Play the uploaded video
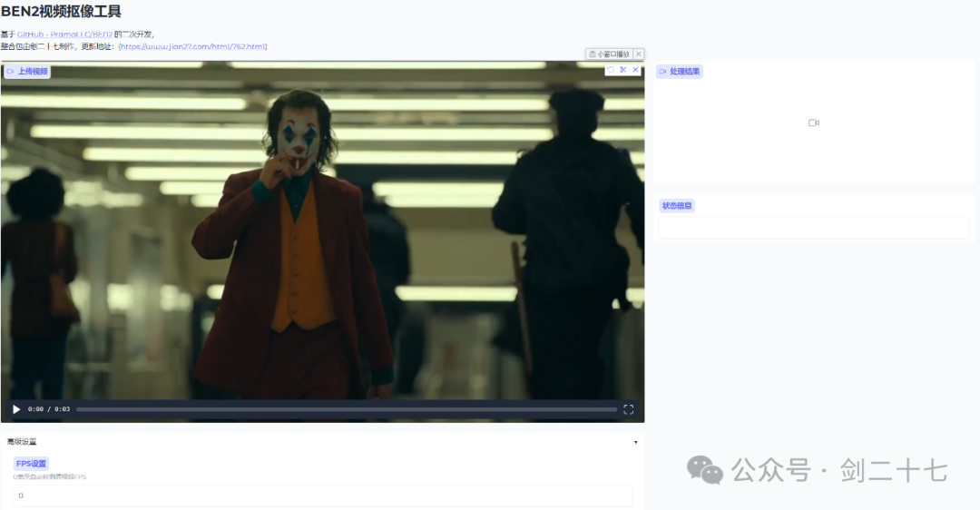Image resolution: width=980 pixels, height=510 pixels. coord(17,409)
